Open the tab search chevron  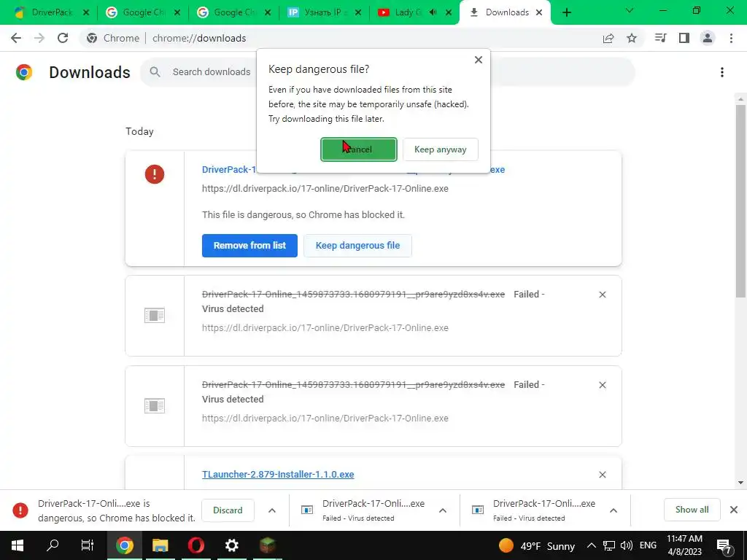click(630, 10)
